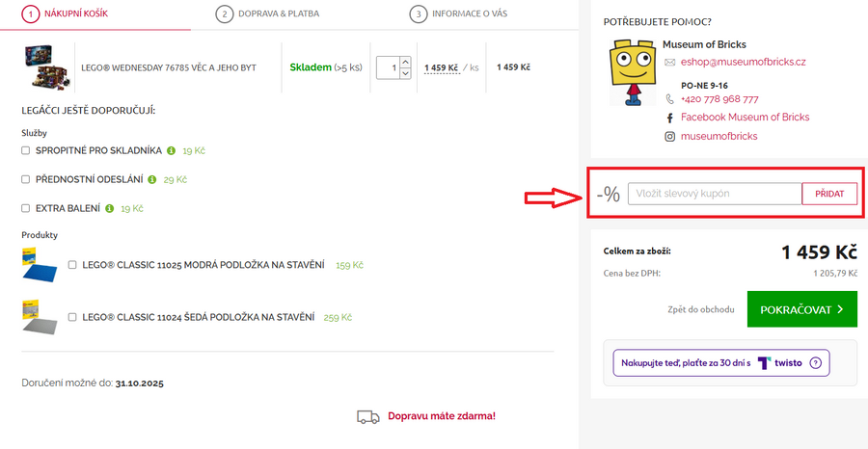Go to Doprava & Platba step
The height and width of the screenshot is (449, 868).
coord(267,13)
